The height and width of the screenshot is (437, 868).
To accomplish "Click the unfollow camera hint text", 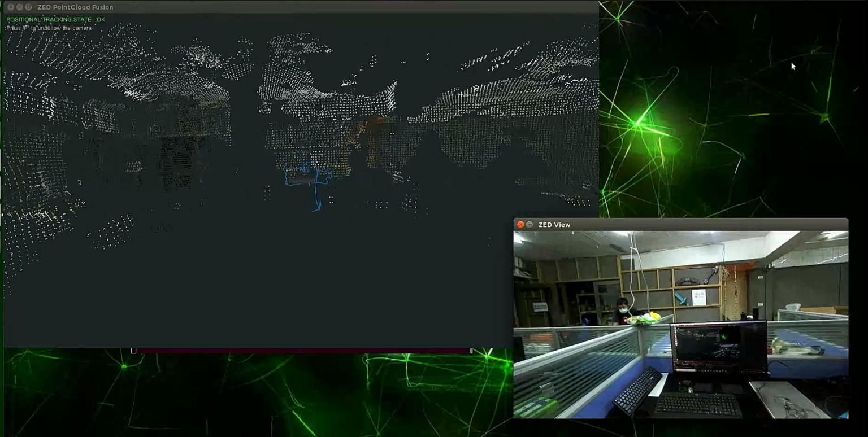I will [49, 28].
